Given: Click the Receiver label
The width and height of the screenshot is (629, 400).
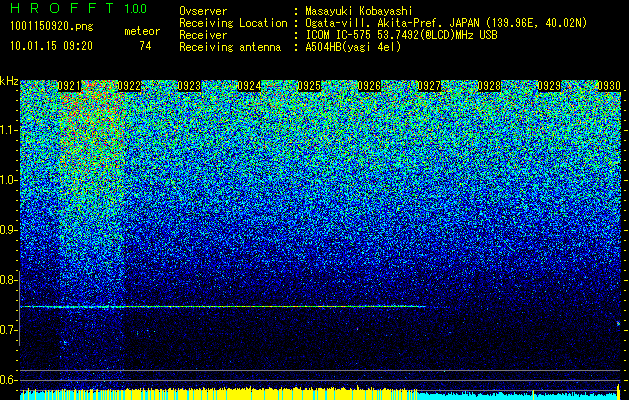Looking at the screenshot, I should click(x=203, y=35).
